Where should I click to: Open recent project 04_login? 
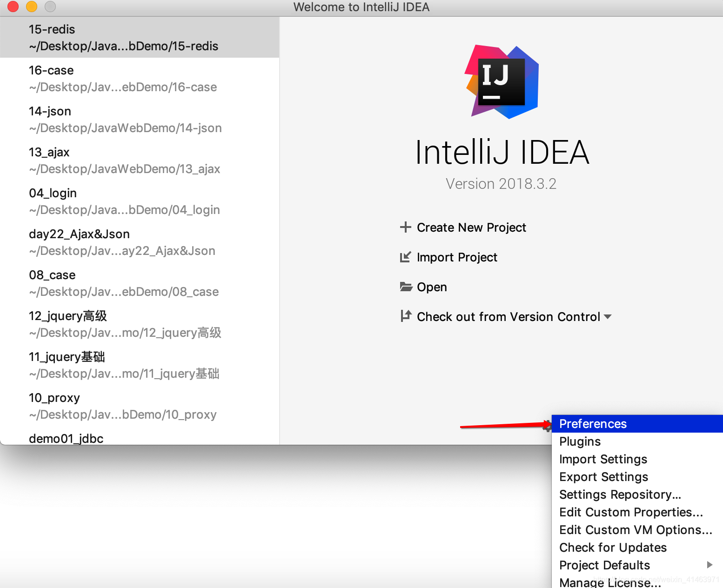(x=140, y=201)
